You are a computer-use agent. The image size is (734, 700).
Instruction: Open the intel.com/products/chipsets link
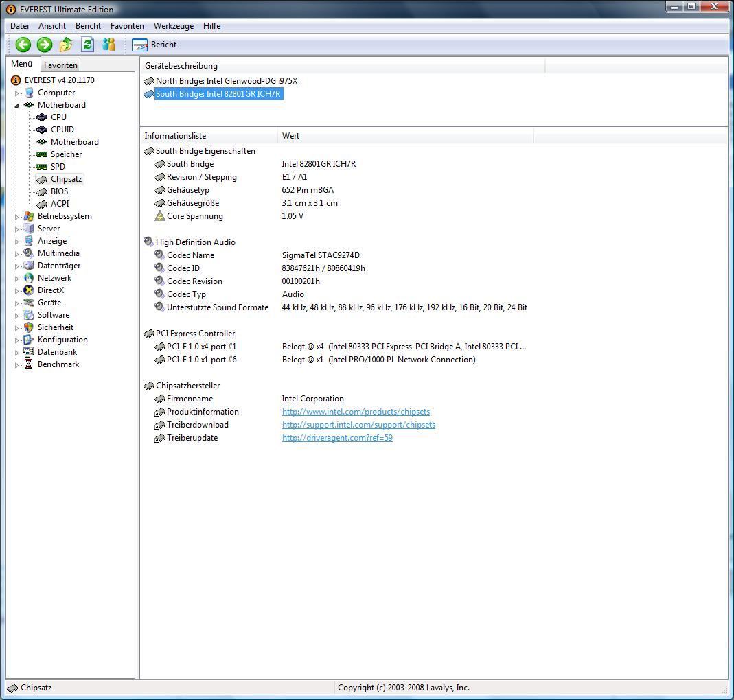point(356,412)
